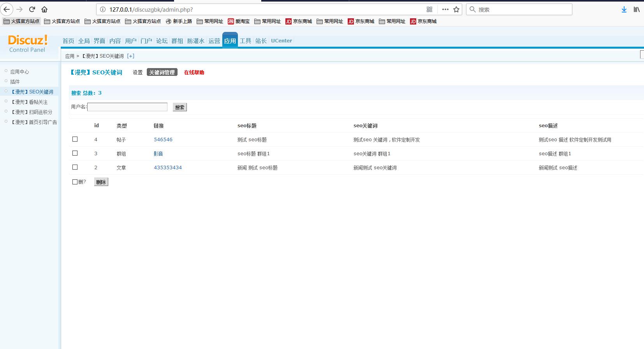This screenshot has height=349, width=644.
Task: Open the 影音 group link
Action: pyautogui.click(x=158, y=154)
